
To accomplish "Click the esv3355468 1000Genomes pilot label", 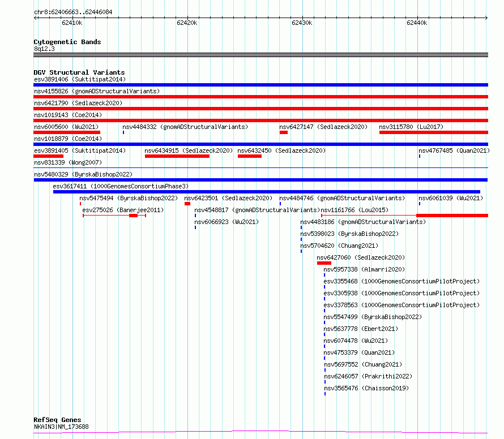I will tap(402, 281).
